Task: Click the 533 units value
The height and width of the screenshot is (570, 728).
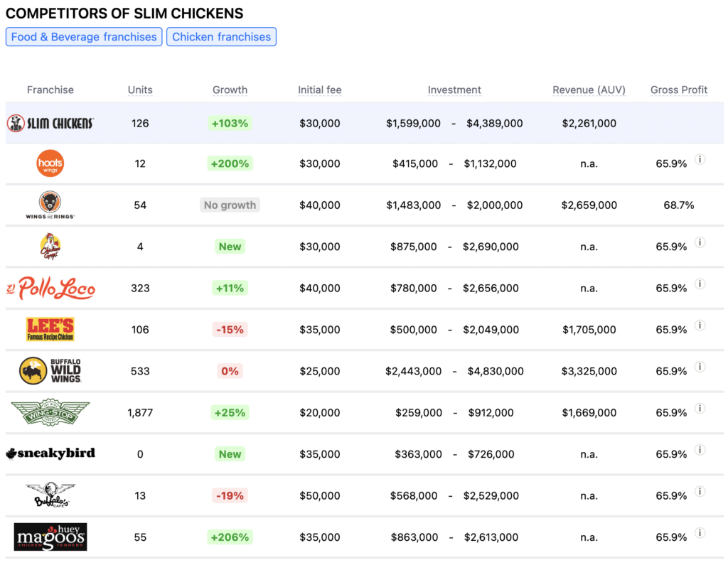Action: (x=140, y=371)
